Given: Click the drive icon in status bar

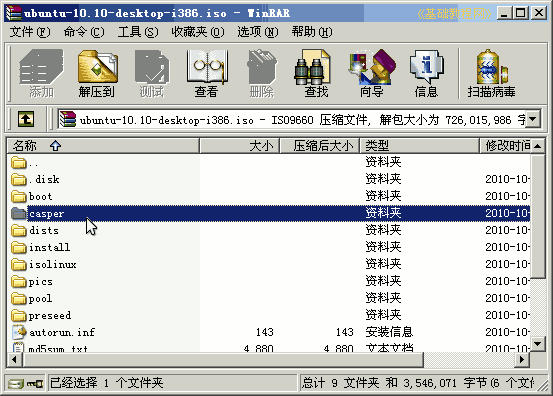Looking at the screenshot, I should (16, 383).
